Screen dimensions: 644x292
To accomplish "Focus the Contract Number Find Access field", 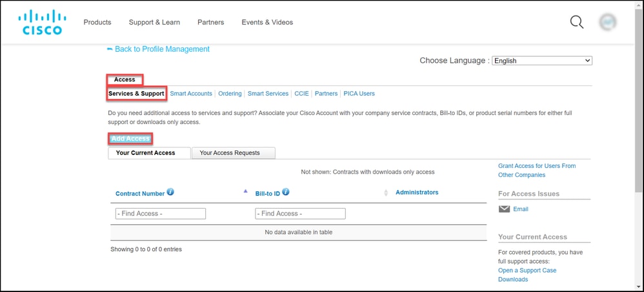I will [x=161, y=213].
